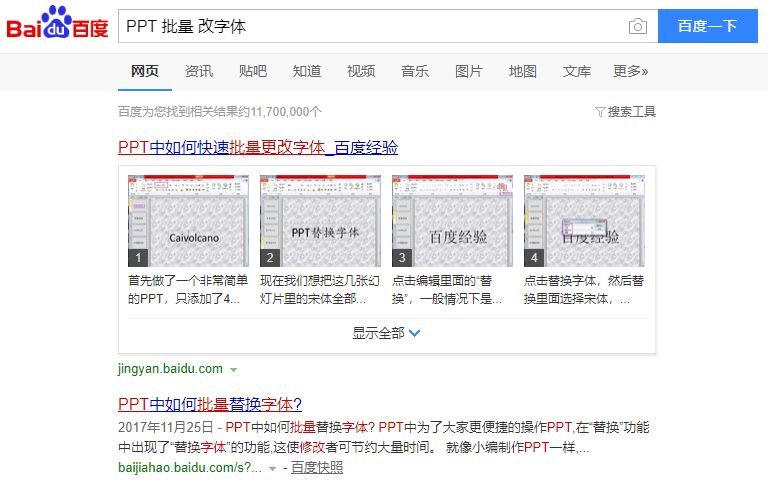This screenshot has width=768, height=486.
Task: Open result PPT中如何批量替换字体?
Action: tap(210, 404)
